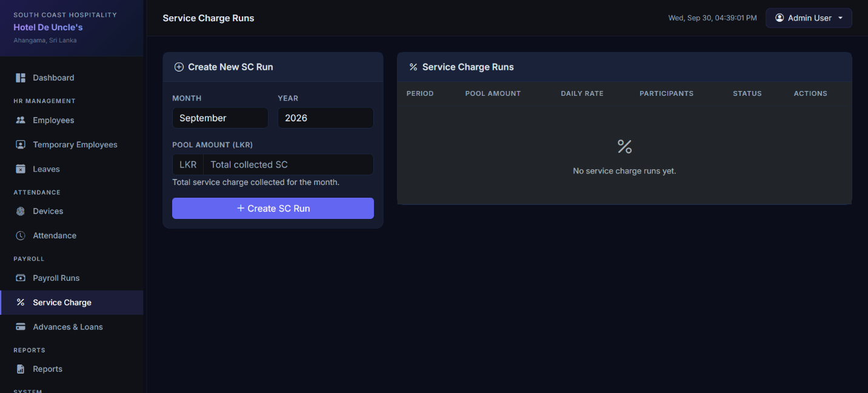Click the Total collected SC amount field
Viewport: 868px width, 393px height.
click(x=288, y=164)
